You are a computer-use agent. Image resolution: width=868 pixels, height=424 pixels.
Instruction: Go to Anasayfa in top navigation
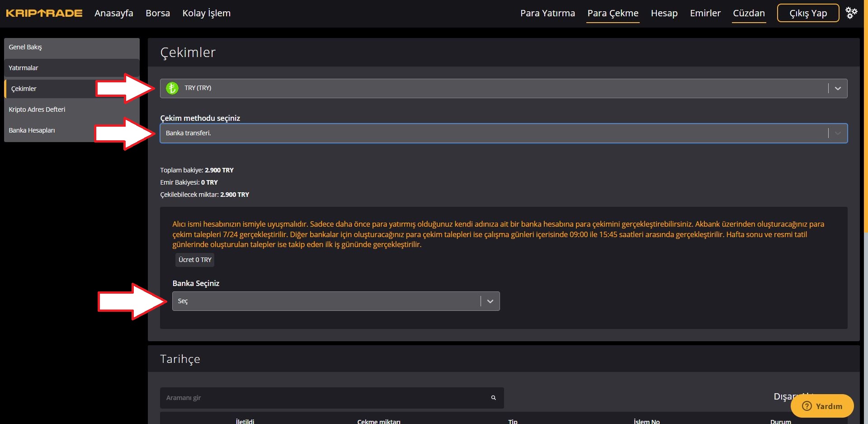click(113, 13)
